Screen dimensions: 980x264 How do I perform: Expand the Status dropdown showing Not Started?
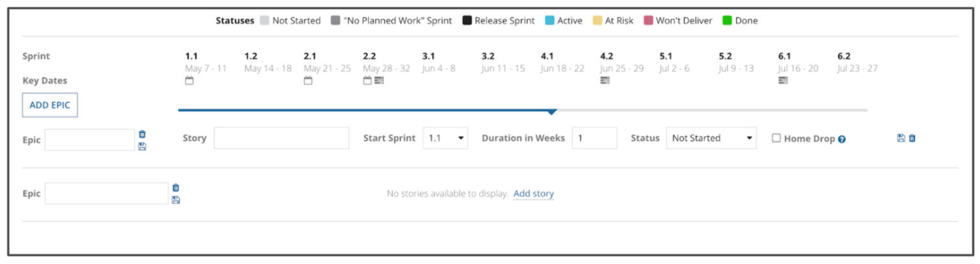point(711,138)
